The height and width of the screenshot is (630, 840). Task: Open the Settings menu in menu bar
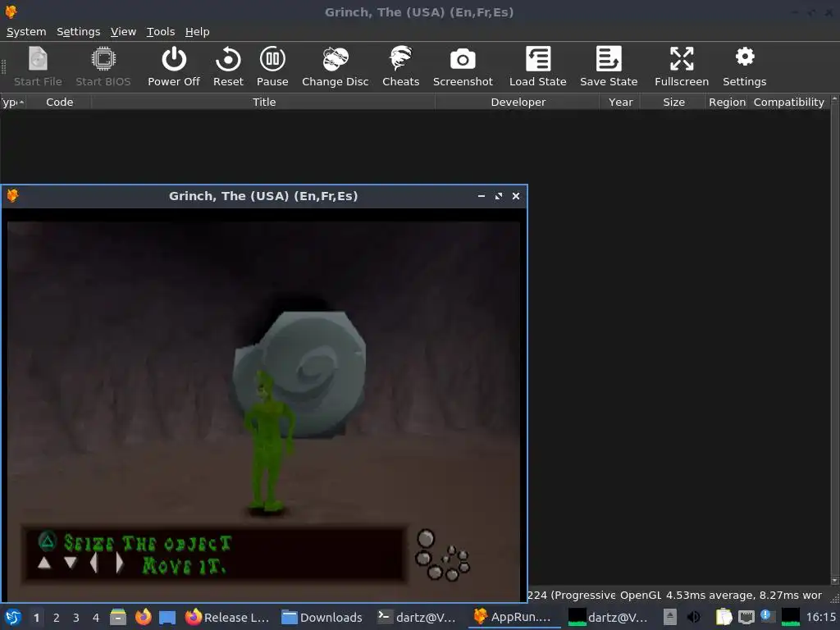click(x=78, y=32)
